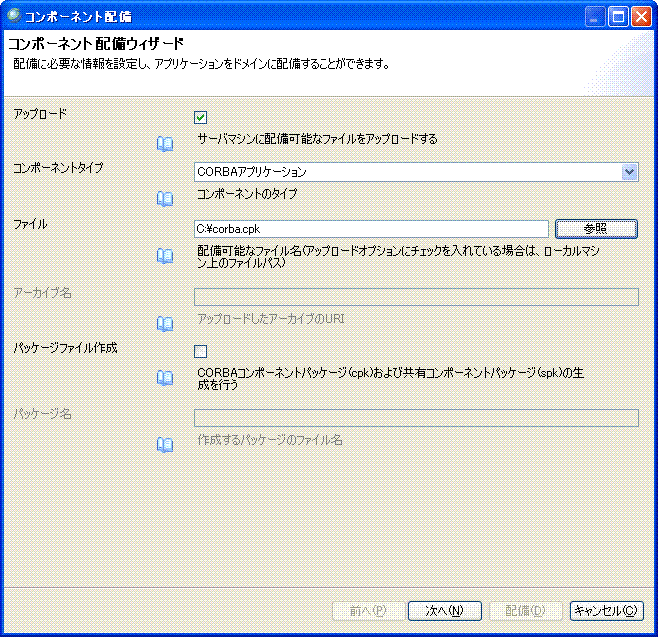658x637 pixels.
Task: Click the キャンセル(C) button
Action: point(606,611)
